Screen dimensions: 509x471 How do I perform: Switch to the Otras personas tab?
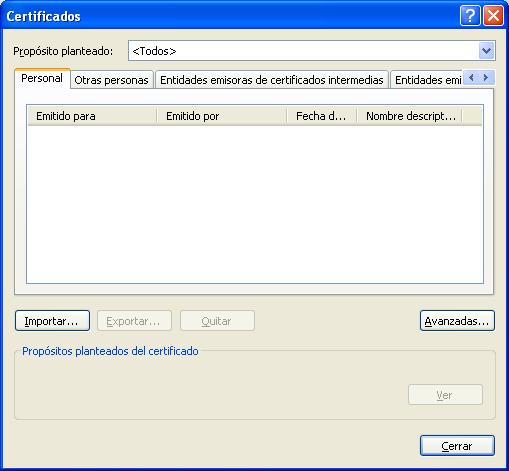pyautogui.click(x=111, y=80)
